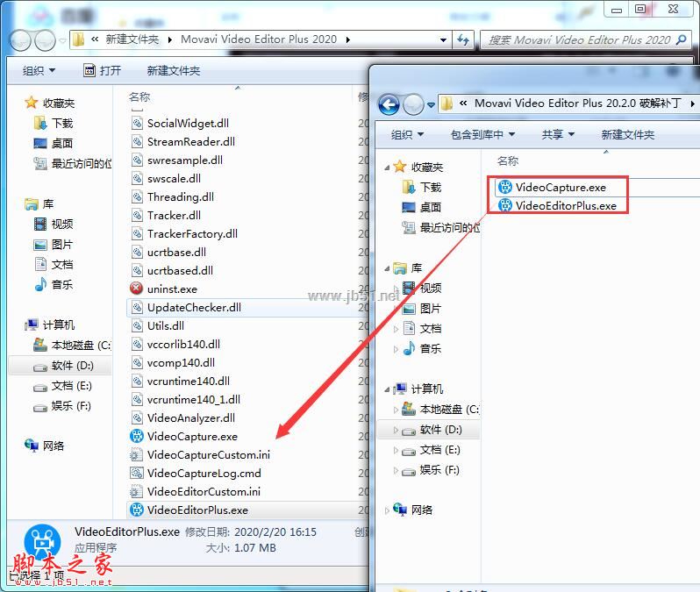The width and height of the screenshot is (700, 592).
Task: Expand 文档 library in the front window
Action: point(396,329)
